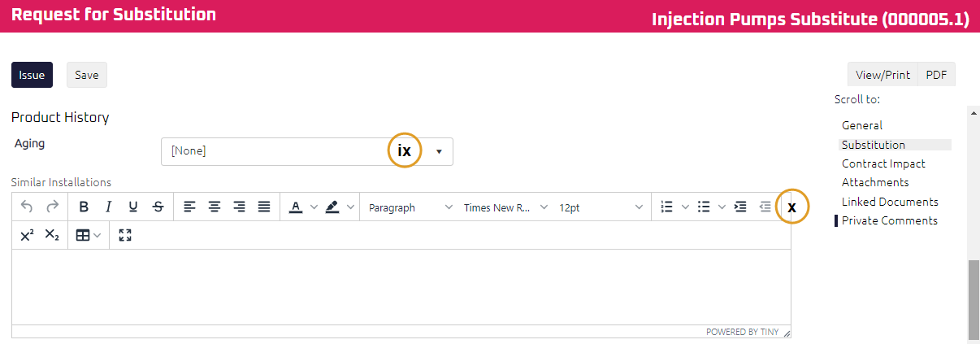Screen dimensions: 980x344
Task: Toggle underline text formatting
Action: click(x=133, y=207)
